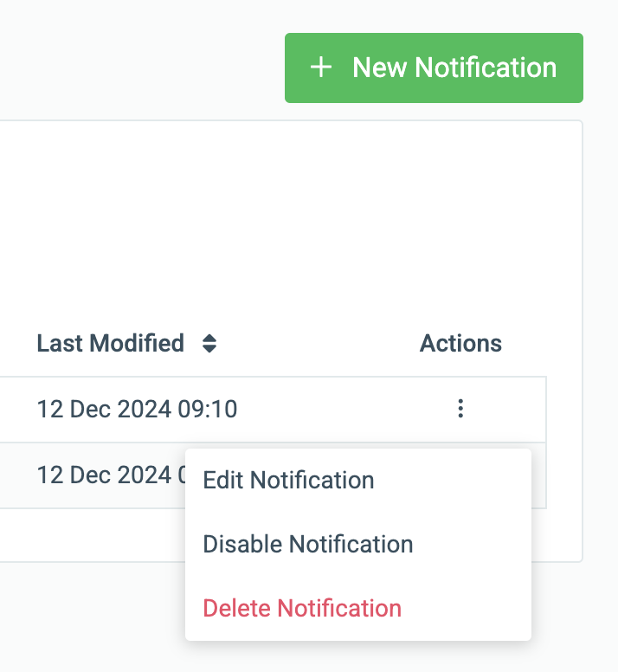The width and height of the screenshot is (618, 672).
Task: Click the down arrow of Last Modified sorter
Action: point(209,349)
